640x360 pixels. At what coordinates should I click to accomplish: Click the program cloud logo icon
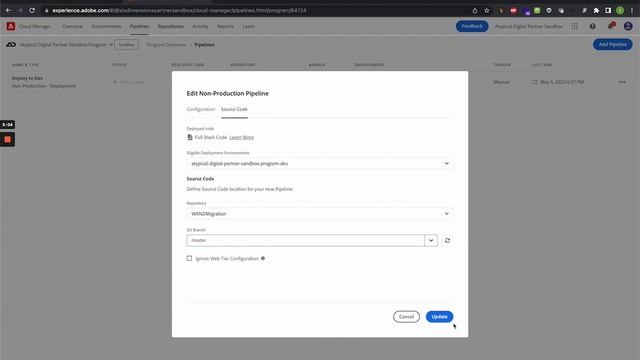click(11, 44)
